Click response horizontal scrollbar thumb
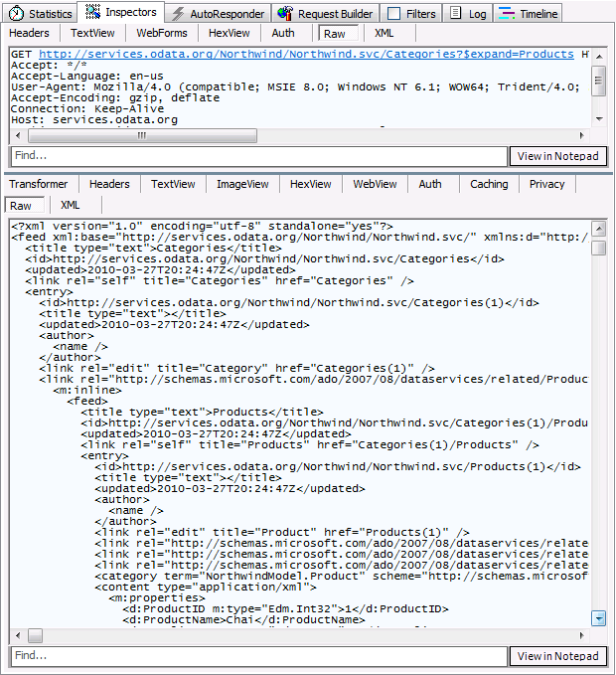The width and height of the screenshot is (616, 675). (x=36, y=635)
